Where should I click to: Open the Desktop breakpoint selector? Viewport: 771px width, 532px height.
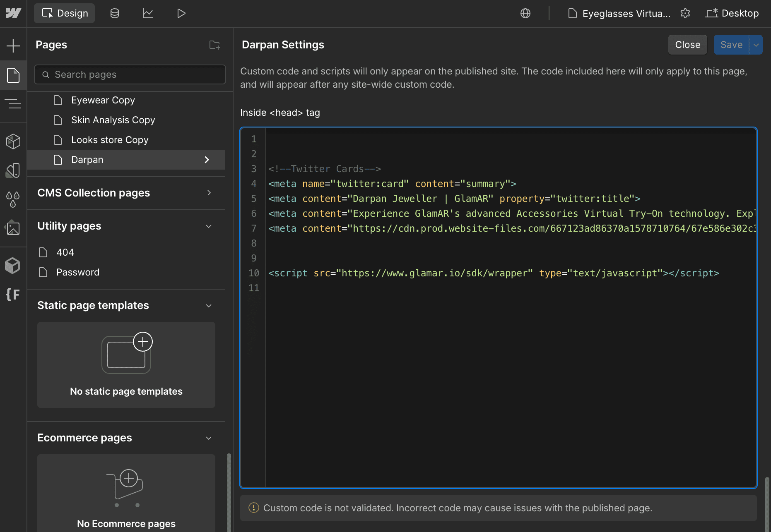pos(732,13)
